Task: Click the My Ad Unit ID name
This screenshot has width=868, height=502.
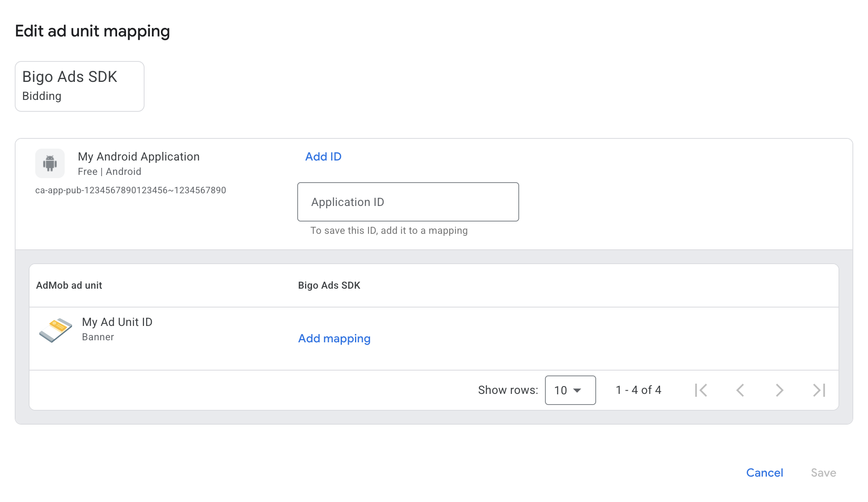Action: point(117,322)
